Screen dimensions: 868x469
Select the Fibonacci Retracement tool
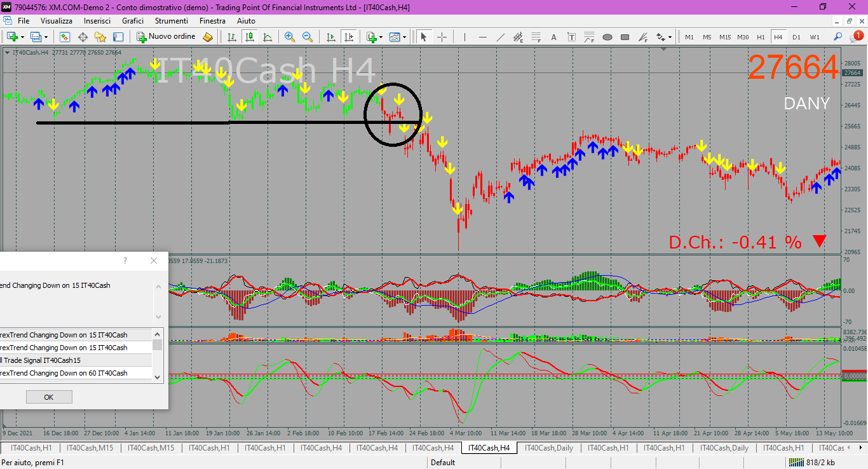[x=536, y=37]
